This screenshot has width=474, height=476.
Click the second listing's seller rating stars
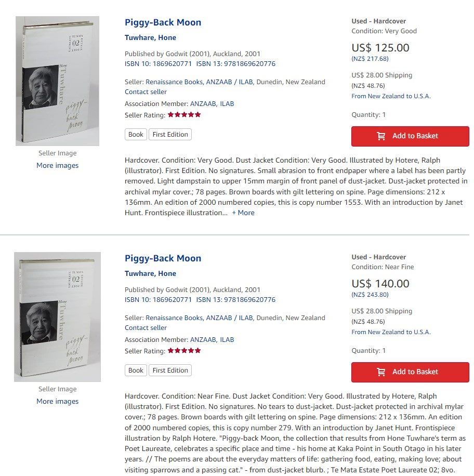click(185, 351)
